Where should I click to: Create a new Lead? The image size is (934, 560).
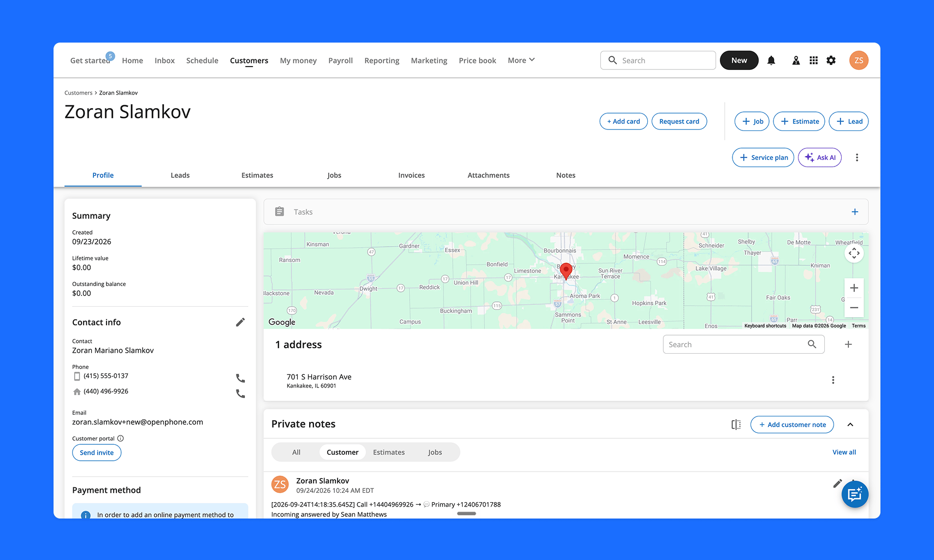point(849,122)
